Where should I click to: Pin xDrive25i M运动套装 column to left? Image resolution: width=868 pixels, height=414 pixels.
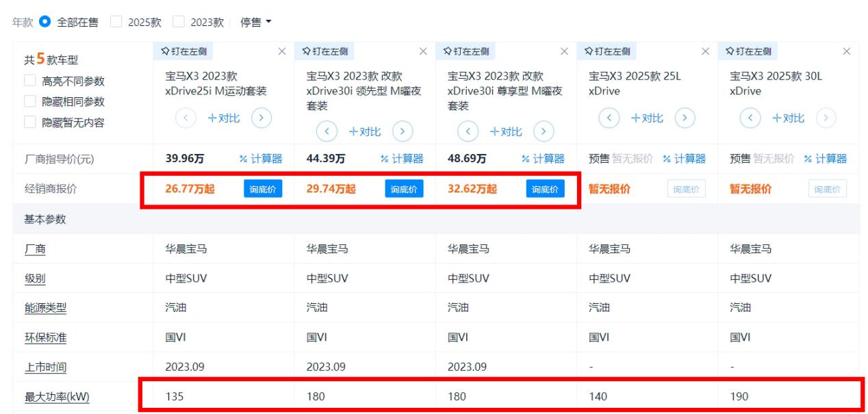click(x=183, y=51)
